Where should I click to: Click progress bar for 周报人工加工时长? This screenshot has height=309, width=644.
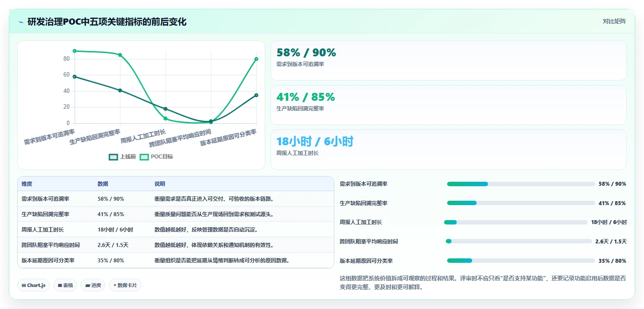click(516, 222)
